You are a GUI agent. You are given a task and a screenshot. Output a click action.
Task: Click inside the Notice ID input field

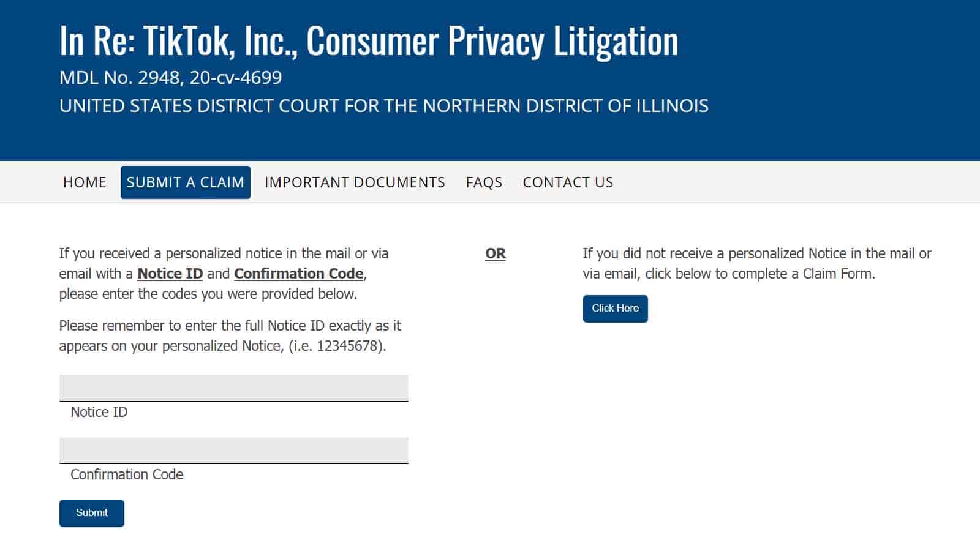233,388
